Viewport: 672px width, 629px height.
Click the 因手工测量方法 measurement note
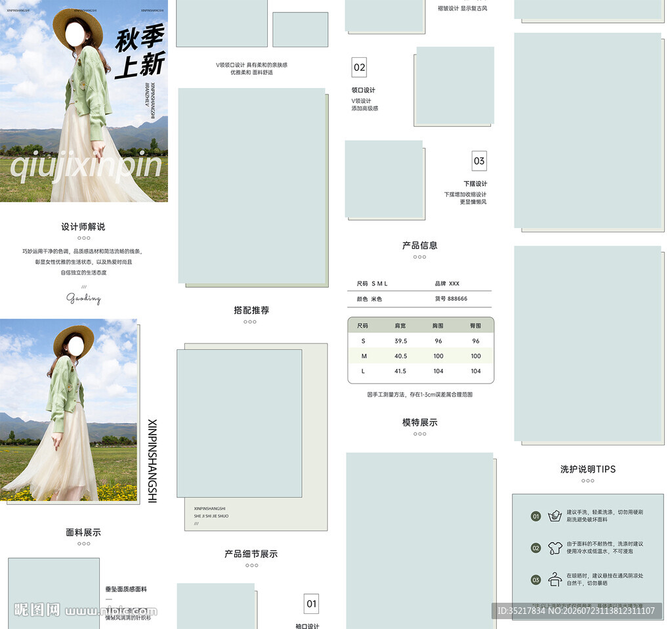point(419,395)
